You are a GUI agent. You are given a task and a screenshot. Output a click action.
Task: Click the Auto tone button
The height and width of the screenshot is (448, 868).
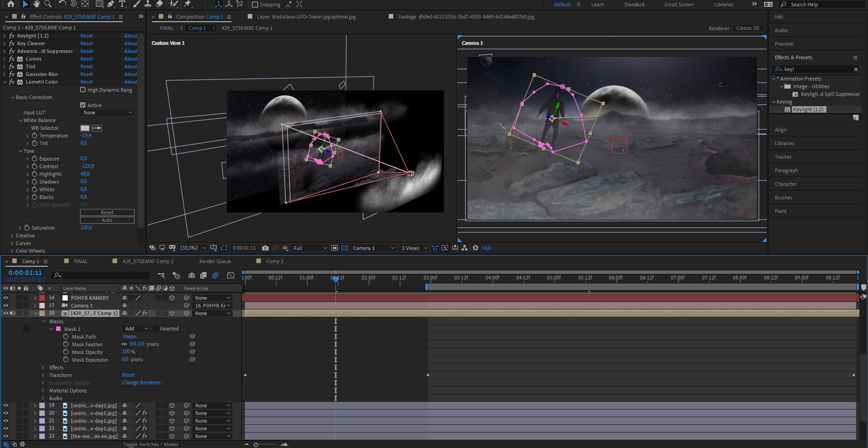coord(107,220)
